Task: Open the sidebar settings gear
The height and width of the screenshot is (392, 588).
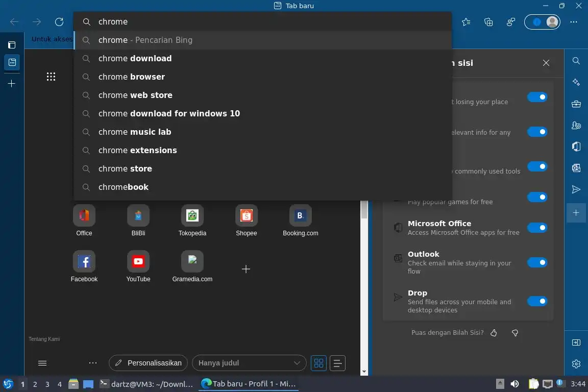Action: tap(576, 363)
